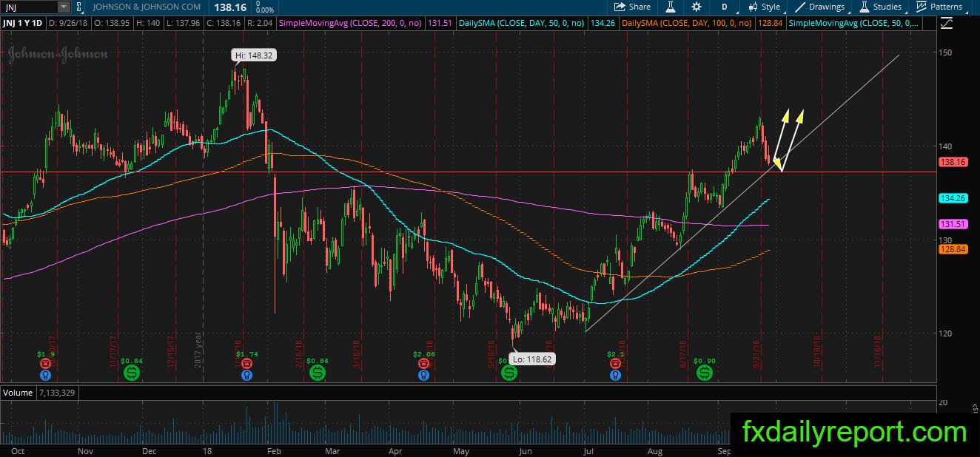Click the Share button
Screen dimensions: 980x457
click(631, 7)
